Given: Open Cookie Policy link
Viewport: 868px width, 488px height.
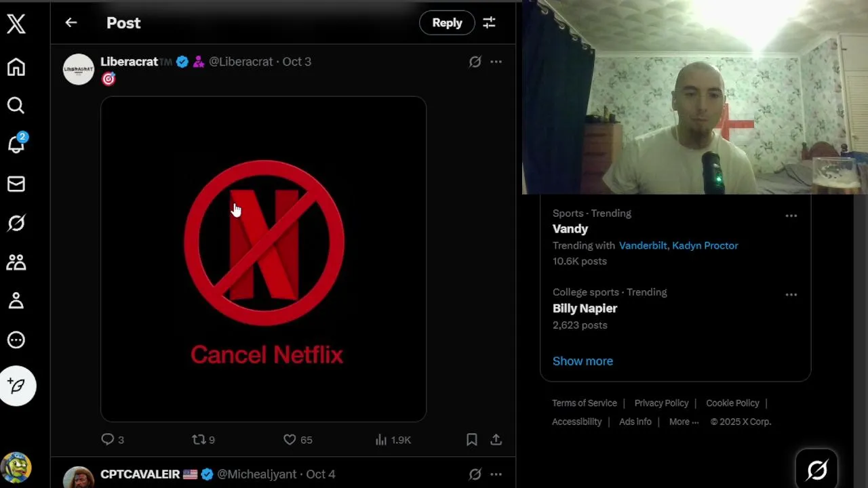Looking at the screenshot, I should tap(732, 403).
